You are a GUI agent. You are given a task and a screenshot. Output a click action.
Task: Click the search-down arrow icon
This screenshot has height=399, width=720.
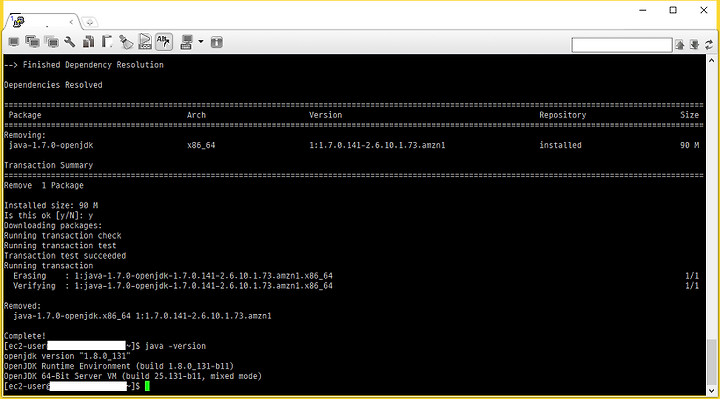[x=694, y=45]
